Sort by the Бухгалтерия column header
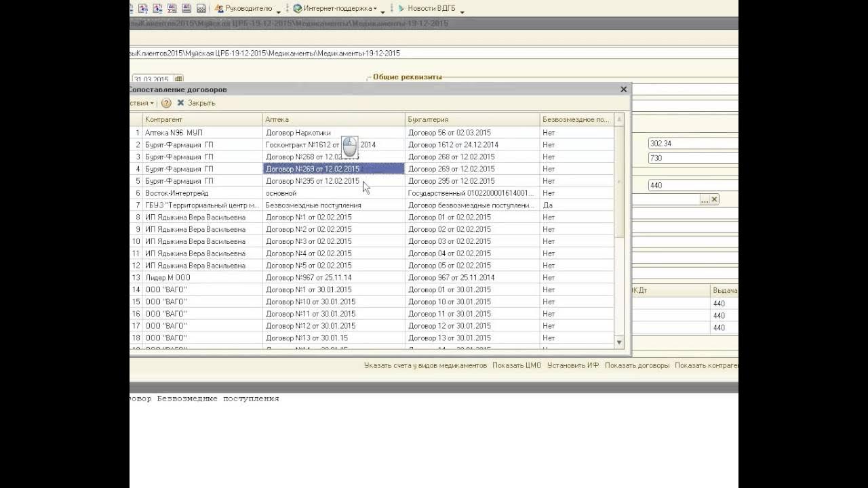Viewport: 868px width, 488px height. coord(473,120)
